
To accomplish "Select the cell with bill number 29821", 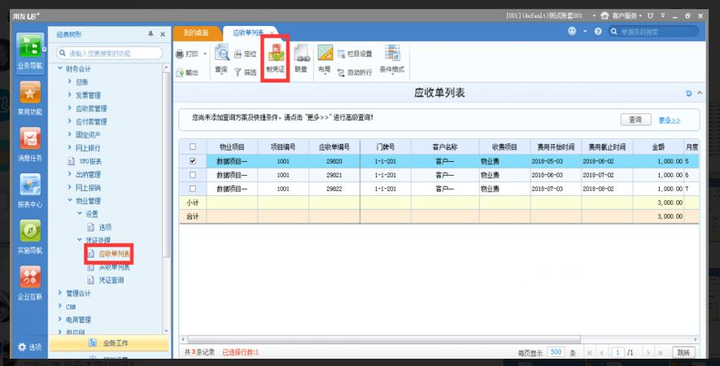I will click(334, 175).
